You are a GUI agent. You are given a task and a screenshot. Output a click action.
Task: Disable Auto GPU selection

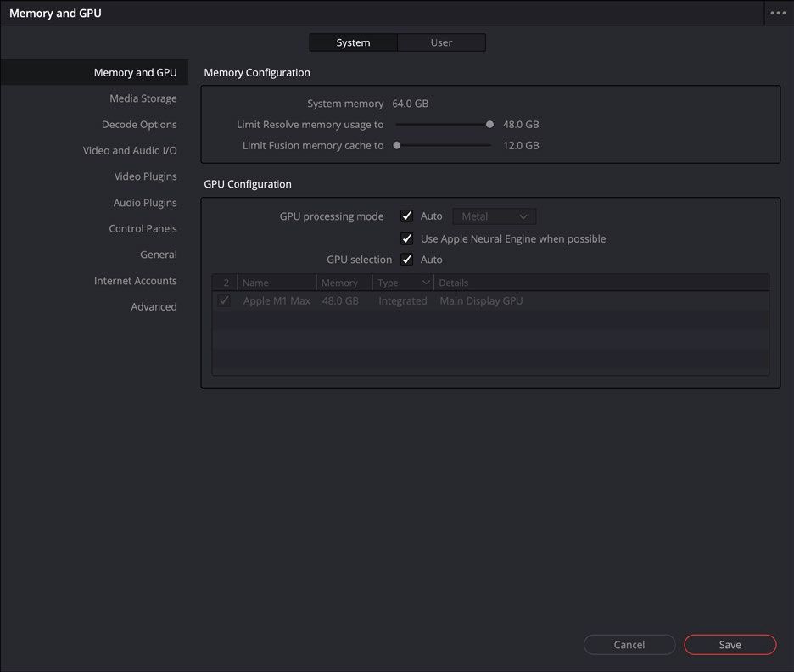(x=406, y=259)
